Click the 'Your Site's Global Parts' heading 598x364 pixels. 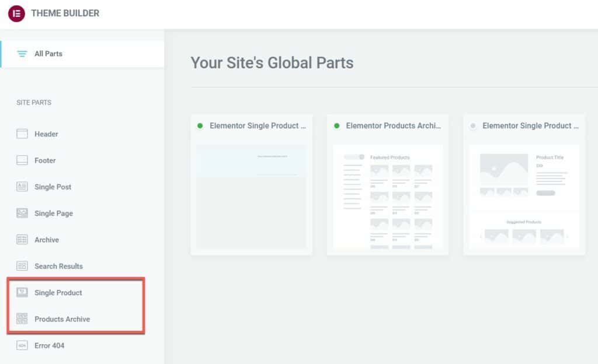272,63
